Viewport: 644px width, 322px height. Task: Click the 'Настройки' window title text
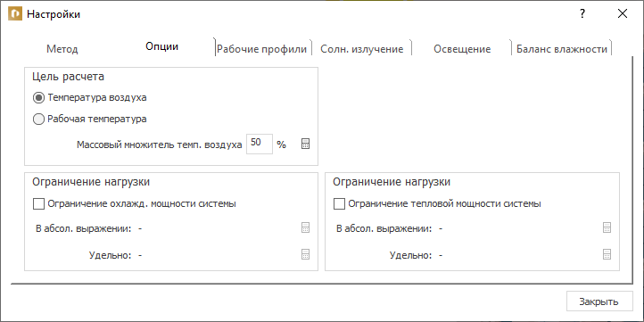tap(54, 14)
